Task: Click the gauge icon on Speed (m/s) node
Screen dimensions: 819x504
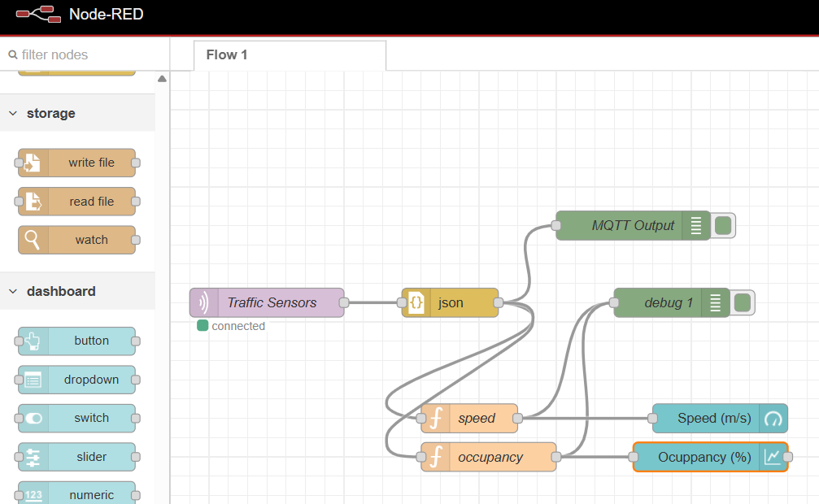Action: (773, 419)
